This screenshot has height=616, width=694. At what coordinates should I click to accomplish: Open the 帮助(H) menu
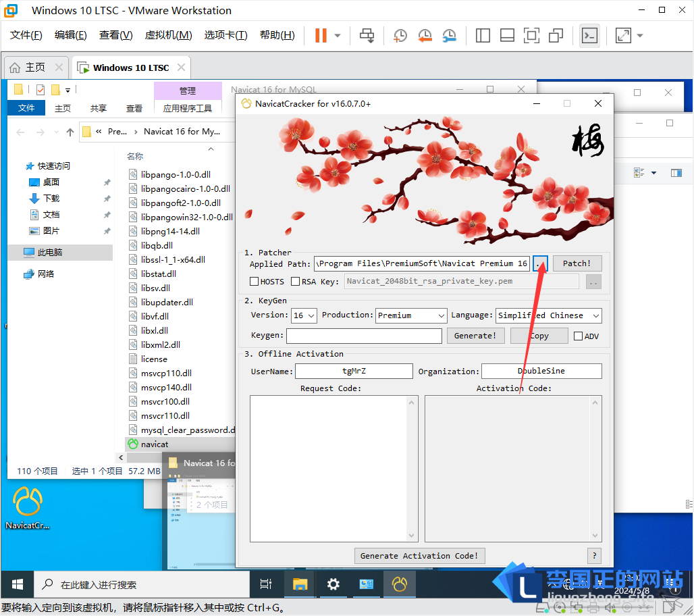pos(277,35)
